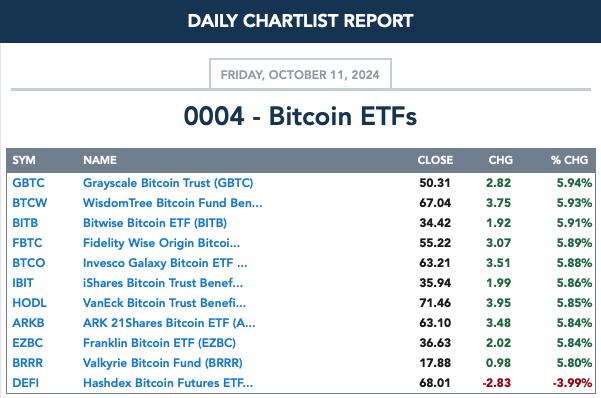The height and width of the screenshot is (398, 601).
Task: Open Hashdex Bitcoin Futures ETF name link
Action: 168,383
